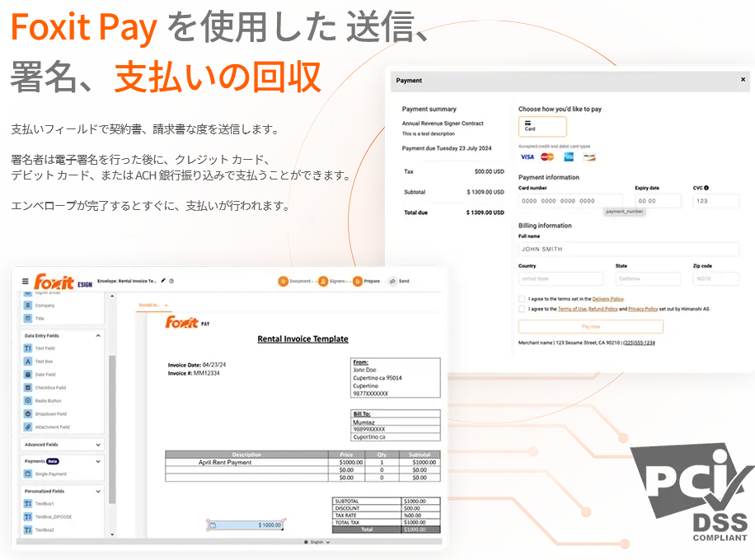Screen dimensions: 755x560
Task: Click the Visa card logo
Action: tap(528, 156)
